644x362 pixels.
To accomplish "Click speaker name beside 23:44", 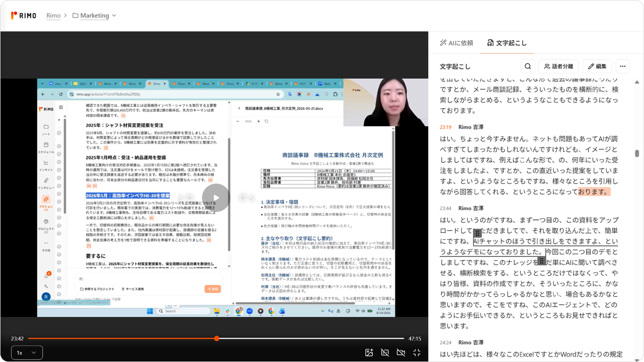I will tap(470, 208).
